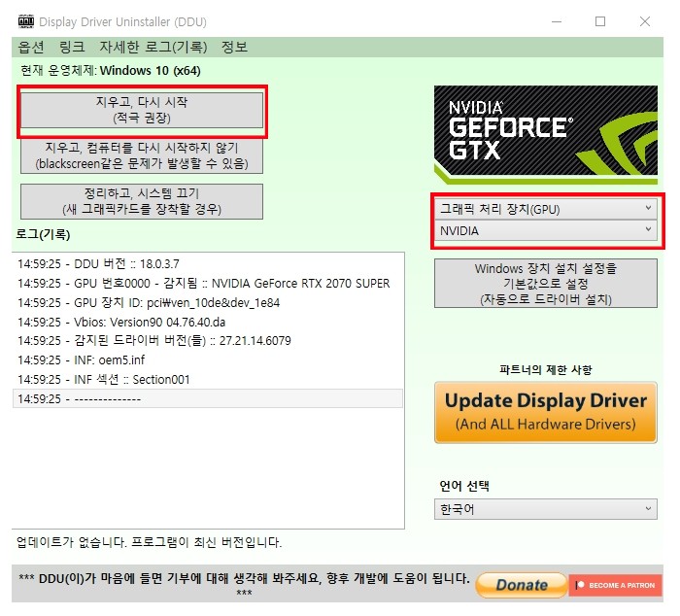Click the 업데이트가 없습니다 status text
Viewport: 680px width, 616px height.
tap(150, 542)
